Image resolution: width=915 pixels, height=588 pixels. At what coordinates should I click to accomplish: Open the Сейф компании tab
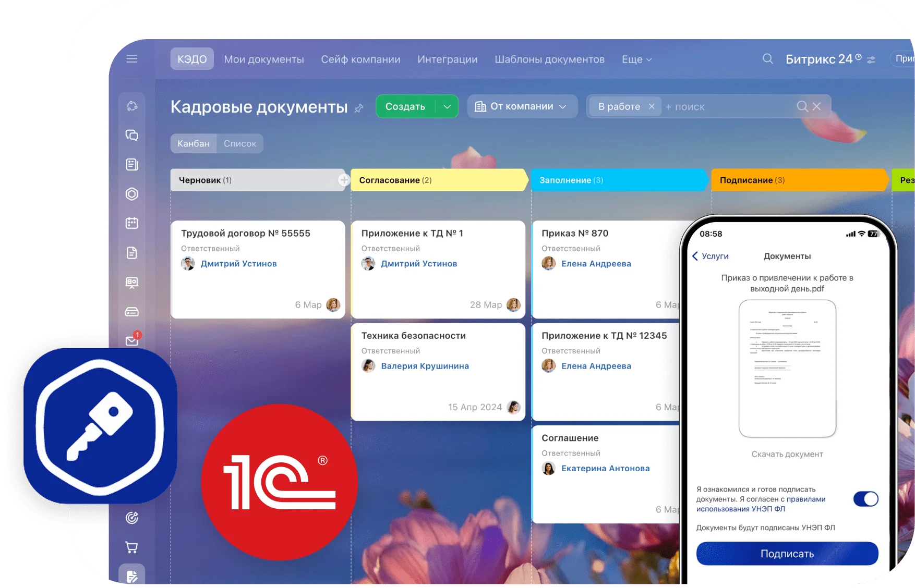pos(360,59)
